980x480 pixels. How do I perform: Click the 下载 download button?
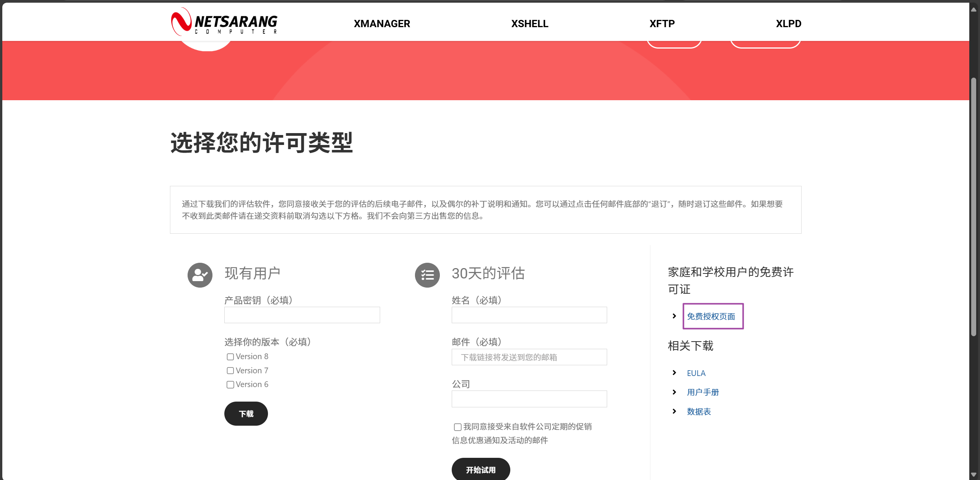coord(246,413)
